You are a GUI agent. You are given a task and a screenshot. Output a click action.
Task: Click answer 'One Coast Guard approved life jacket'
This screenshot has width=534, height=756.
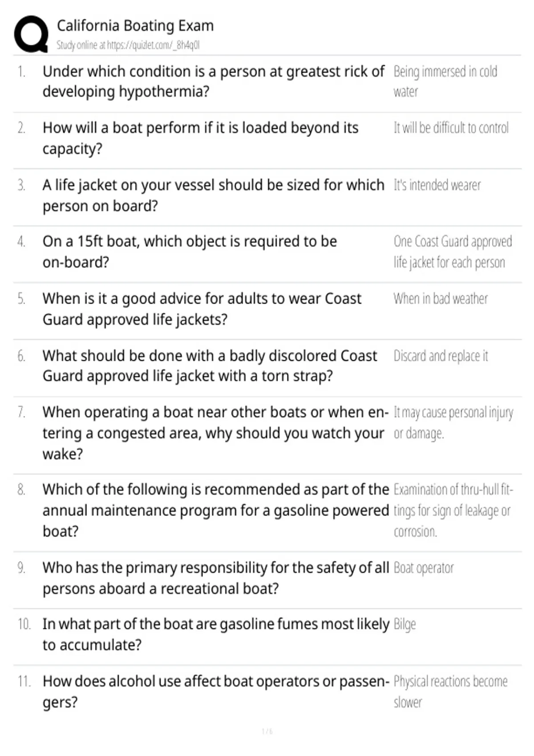pyautogui.click(x=453, y=252)
